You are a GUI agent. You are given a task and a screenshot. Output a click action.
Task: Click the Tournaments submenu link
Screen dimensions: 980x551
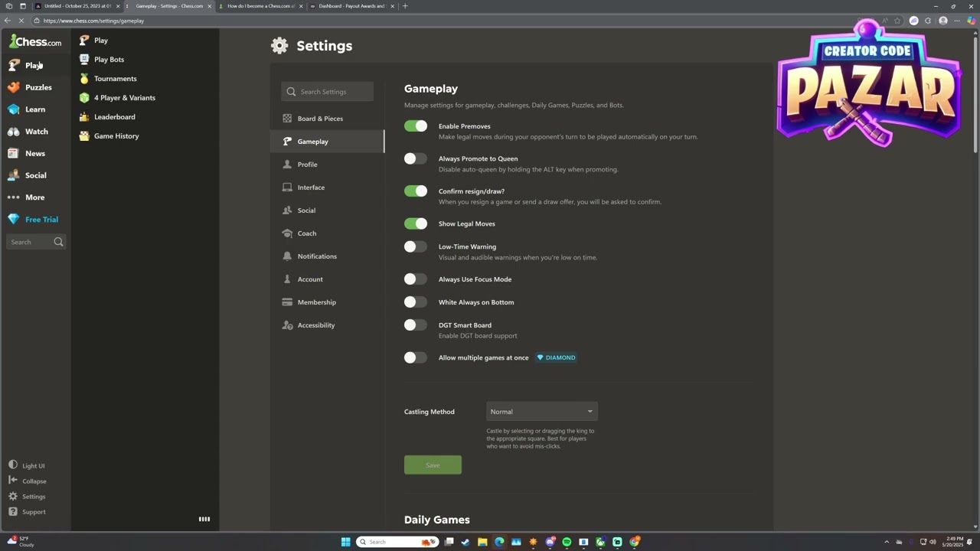116,79
